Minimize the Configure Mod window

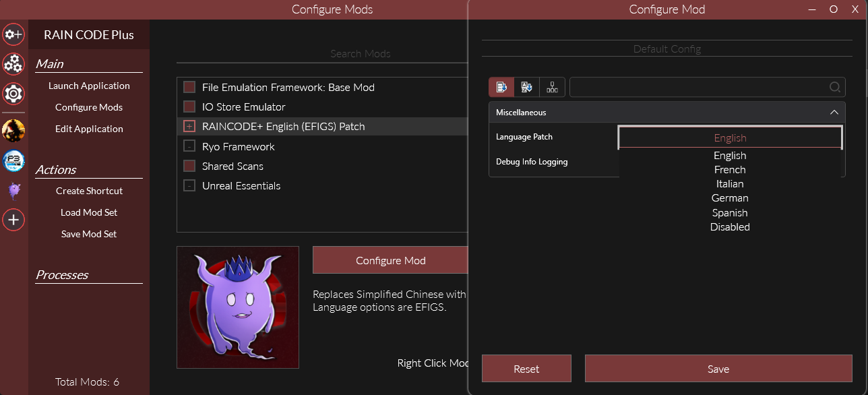(x=813, y=9)
